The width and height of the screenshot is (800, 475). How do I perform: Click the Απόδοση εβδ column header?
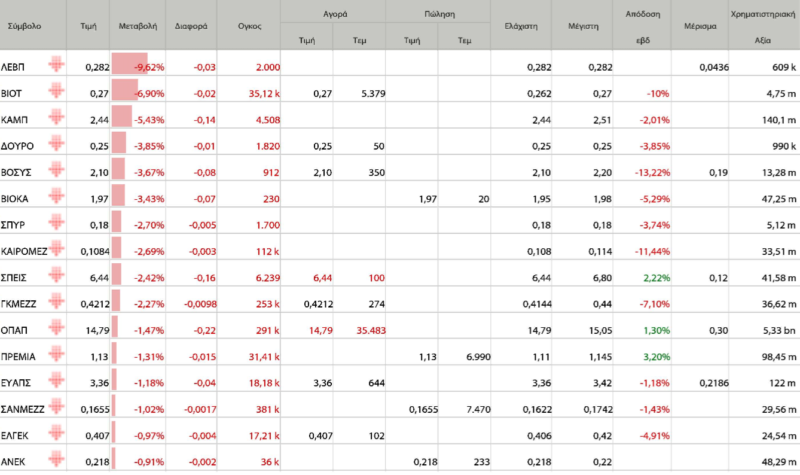642,26
